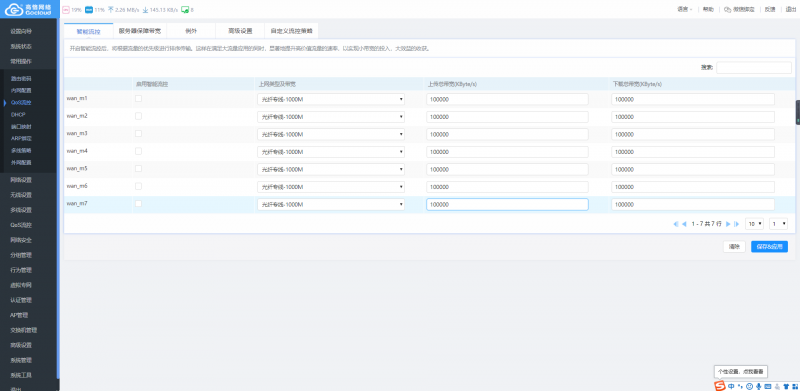Go to first page pagination arrow
Viewport: 800px width, 391px height.
pyautogui.click(x=676, y=224)
